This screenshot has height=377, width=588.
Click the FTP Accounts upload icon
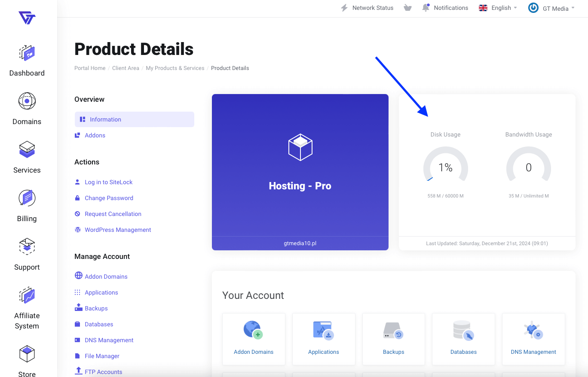click(78, 371)
